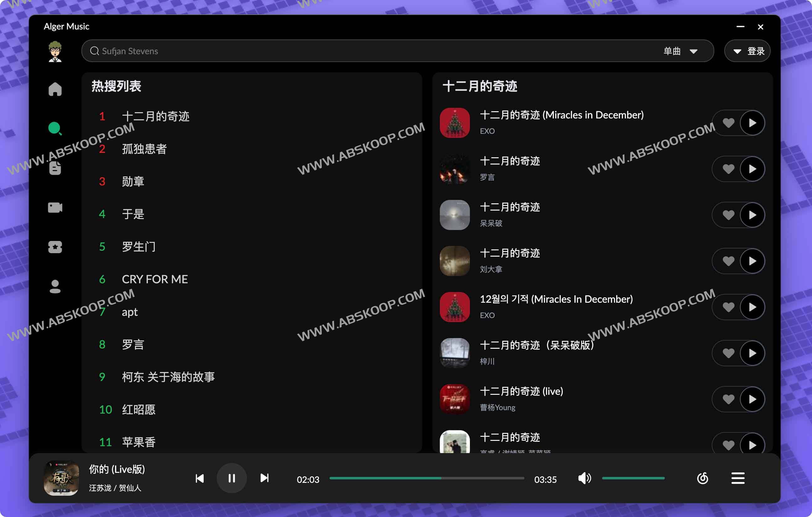This screenshot has height=517, width=812.
Task: Mute the volume speaker icon
Action: 584,478
